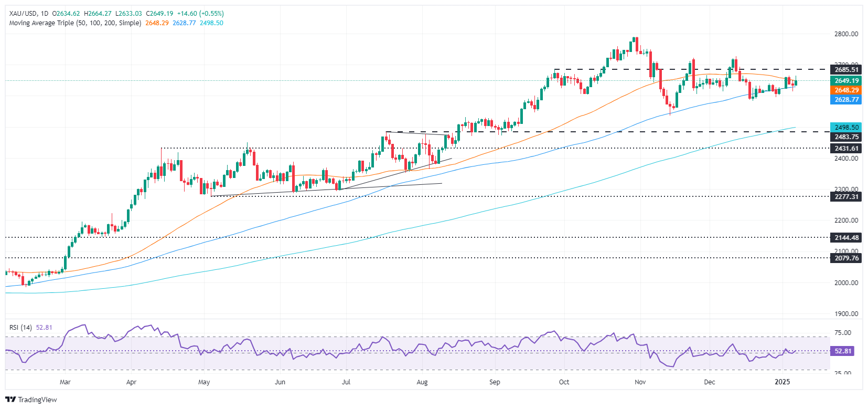This screenshot has width=868, height=409.
Task: Open the TradingView text link
Action: click(x=37, y=400)
